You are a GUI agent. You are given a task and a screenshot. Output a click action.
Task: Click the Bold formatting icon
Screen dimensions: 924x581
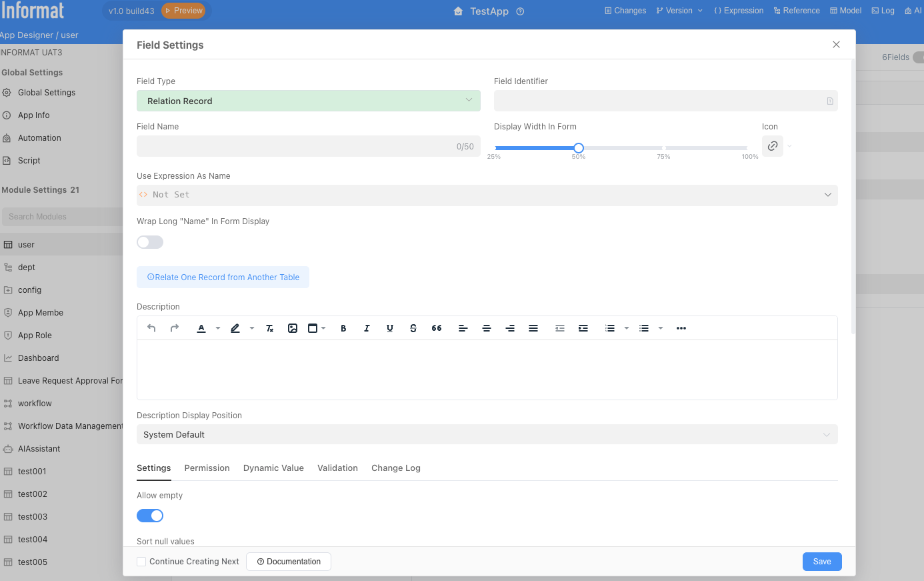click(x=343, y=328)
